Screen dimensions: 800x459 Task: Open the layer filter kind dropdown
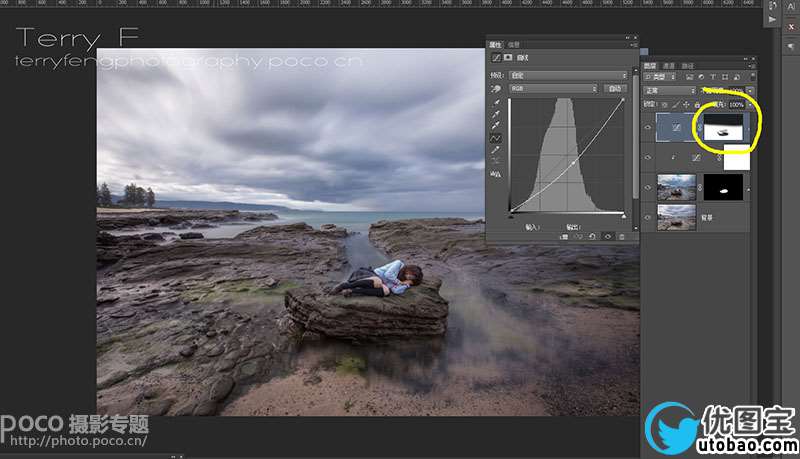pos(660,76)
